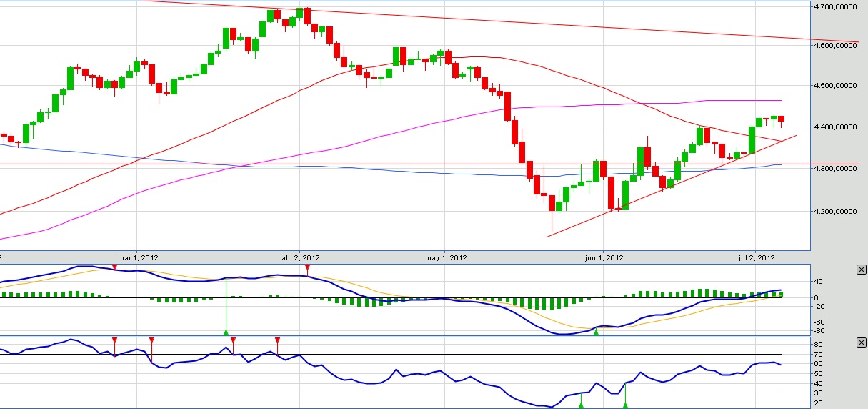Close the MACD indicator panel

click(x=861, y=270)
